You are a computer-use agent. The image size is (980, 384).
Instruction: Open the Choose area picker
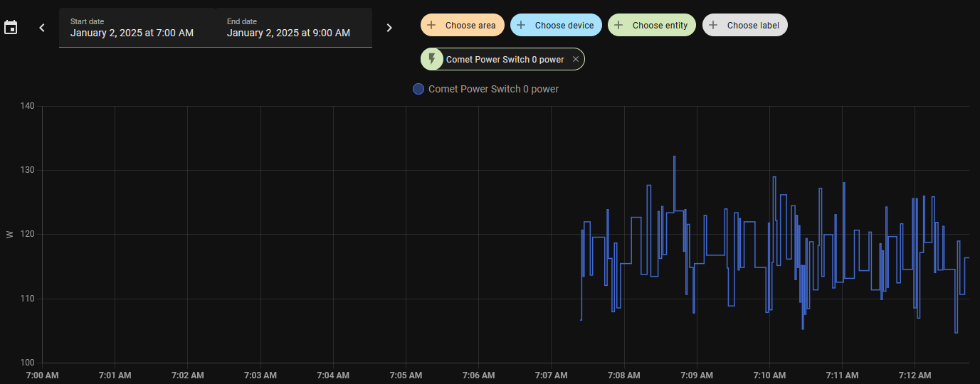tap(470, 26)
